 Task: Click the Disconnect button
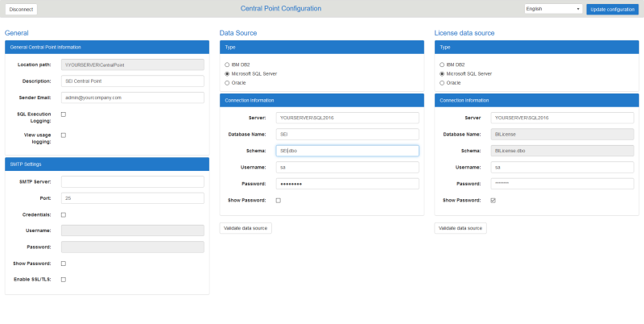pos(21,9)
